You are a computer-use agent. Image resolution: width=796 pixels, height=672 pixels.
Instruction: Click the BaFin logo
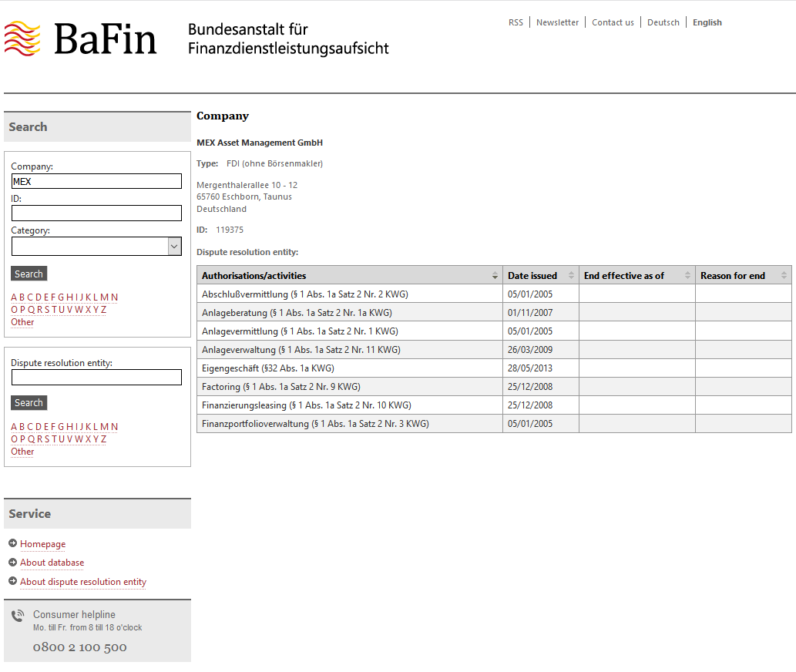coord(80,39)
